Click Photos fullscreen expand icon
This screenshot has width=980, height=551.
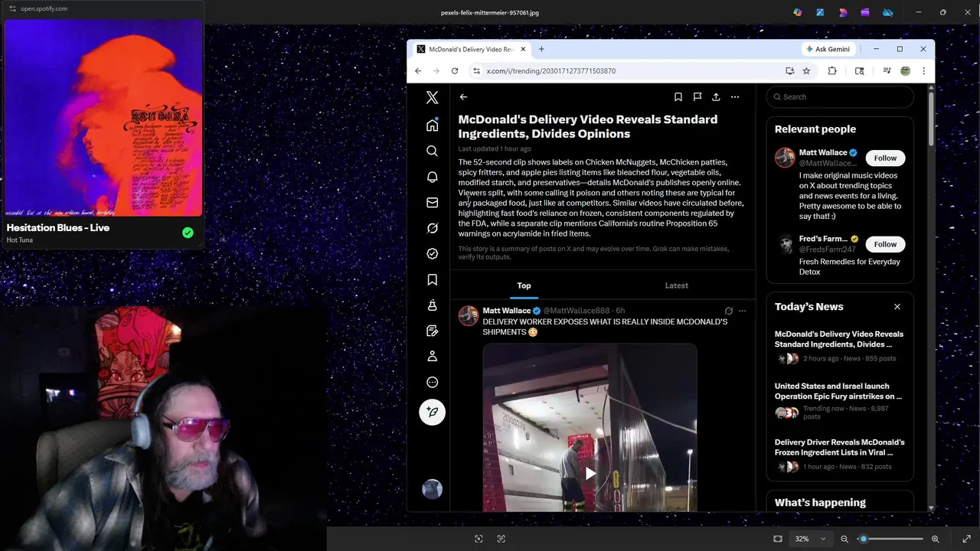tap(966, 539)
